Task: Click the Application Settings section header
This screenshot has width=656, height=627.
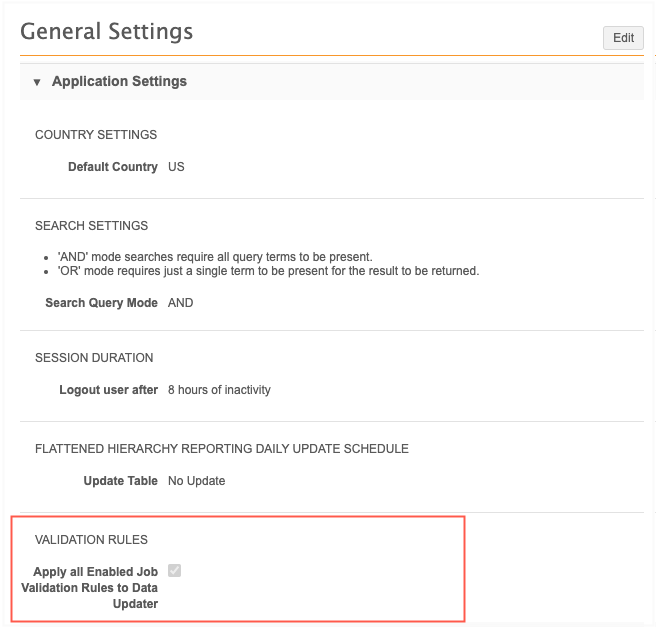Action: coord(119,81)
